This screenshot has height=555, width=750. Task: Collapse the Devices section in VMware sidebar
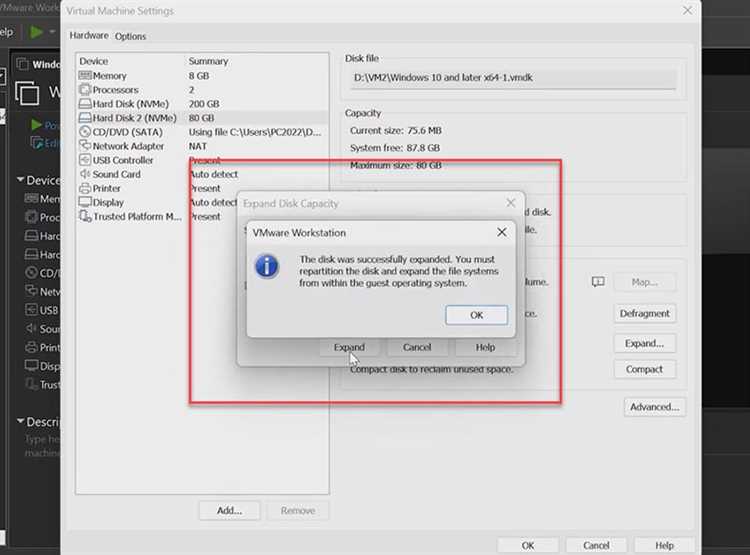point(21,179)
